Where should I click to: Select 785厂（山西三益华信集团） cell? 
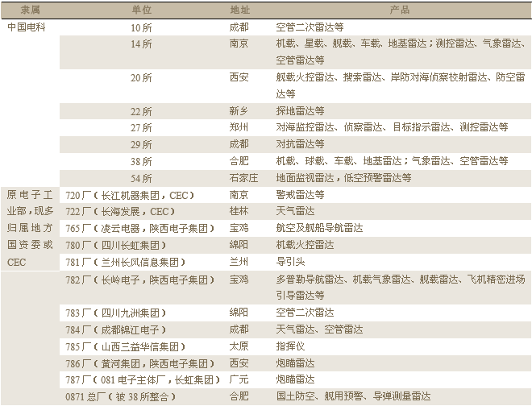click(125, 346)
